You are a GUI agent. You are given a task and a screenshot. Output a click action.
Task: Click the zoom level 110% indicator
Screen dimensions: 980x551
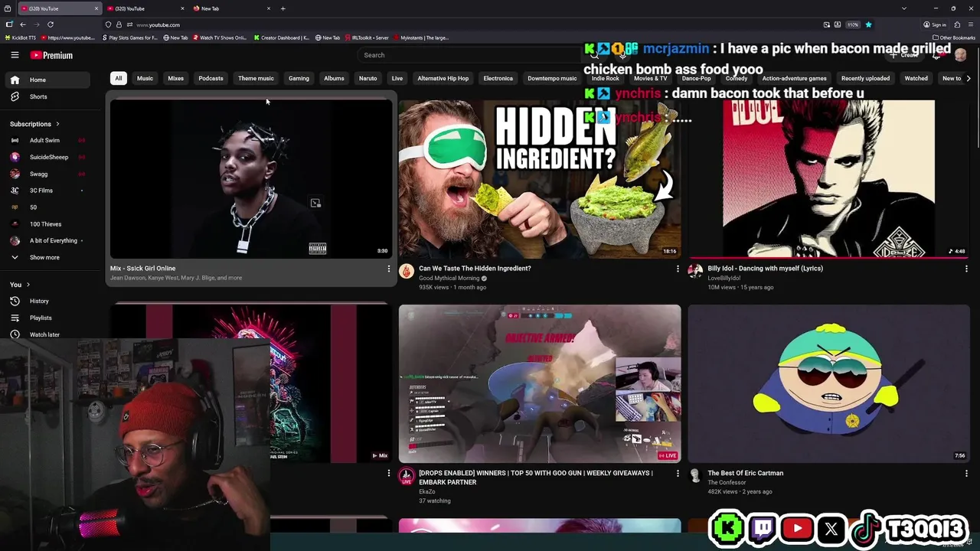point(852,24)
